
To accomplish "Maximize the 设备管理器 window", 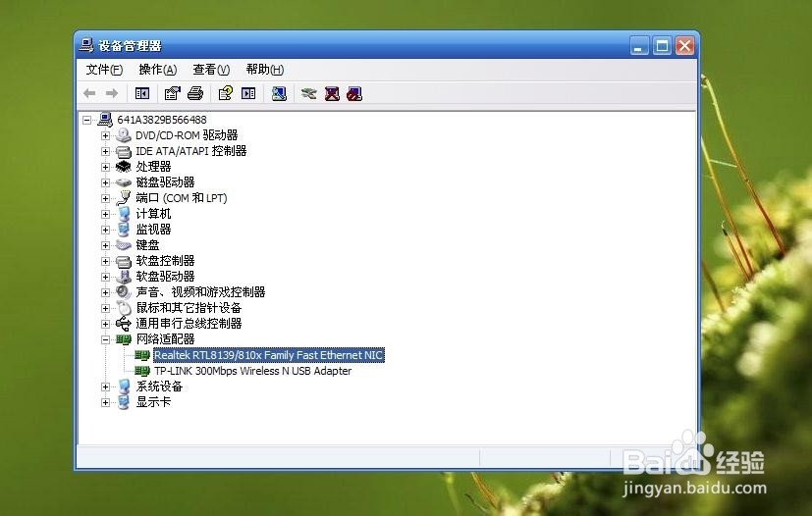I will click(662, 45).
